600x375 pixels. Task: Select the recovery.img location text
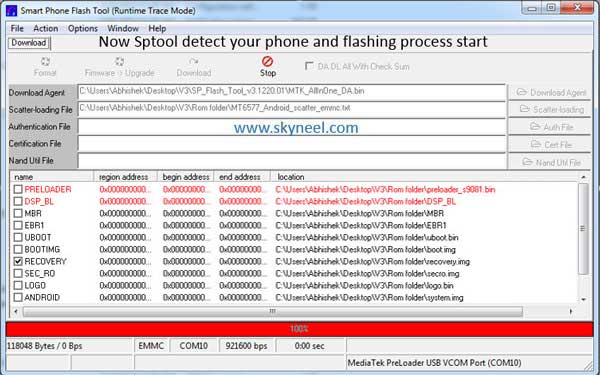coord(373,261)
